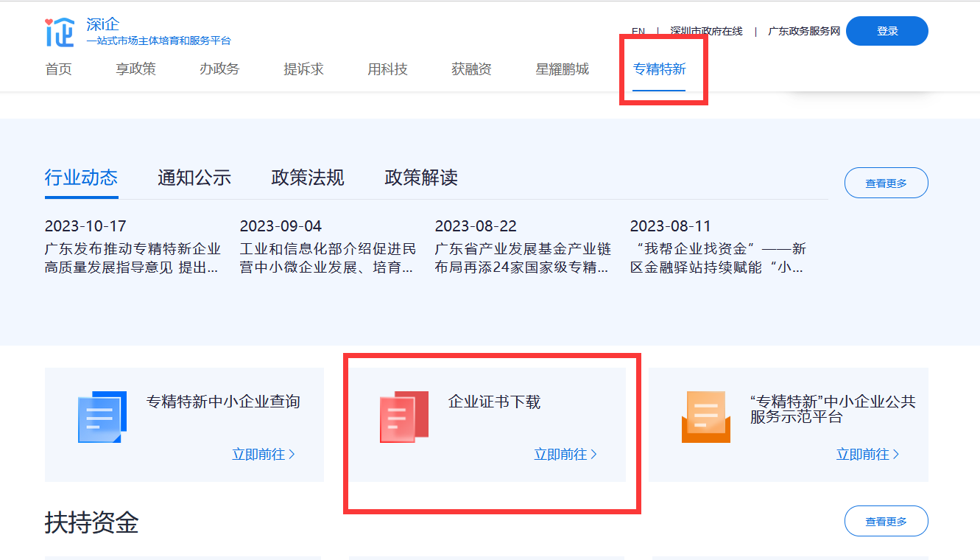Click the red certificate icon for 企业证书下载
Screen dimensions: 980x560
click(x=403, y=417)
